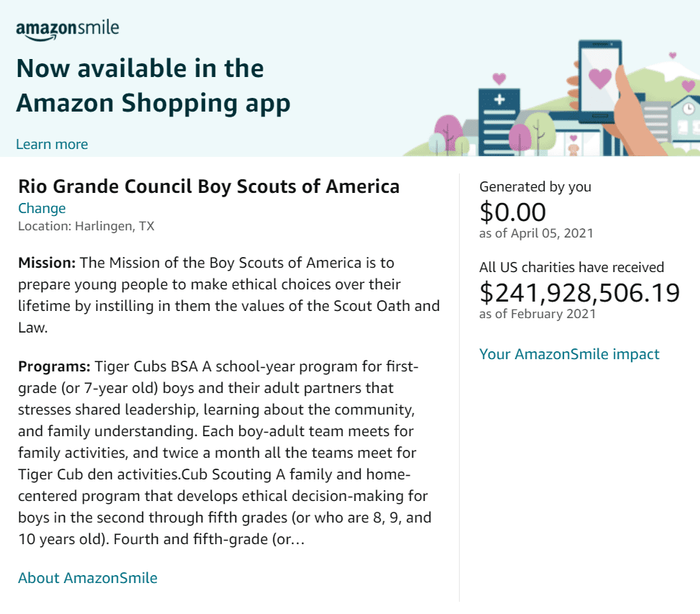This screenshot has width=700, height=614.
Task: Click the Now available in the Amazon Shopping app headline
Action: 153,86
